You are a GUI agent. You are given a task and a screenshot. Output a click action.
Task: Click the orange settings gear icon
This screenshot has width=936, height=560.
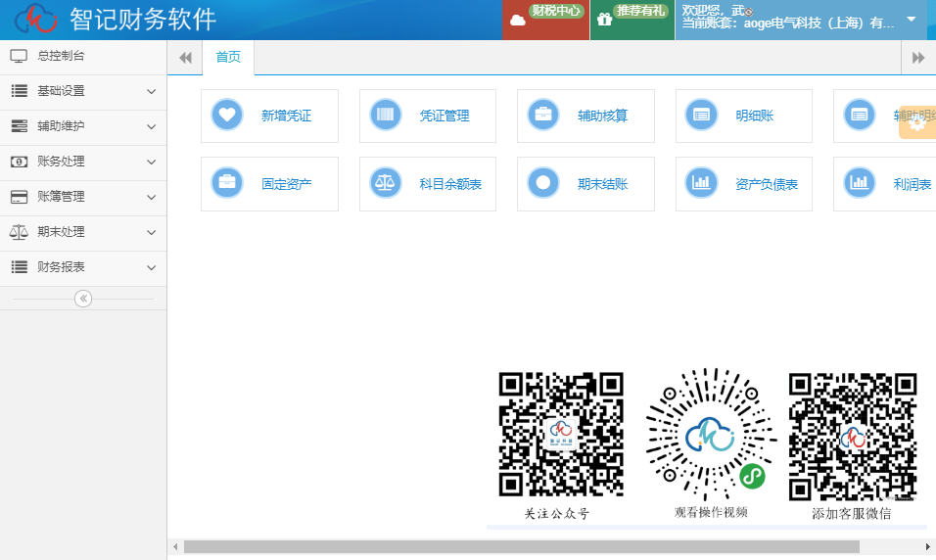coord(917,122)
